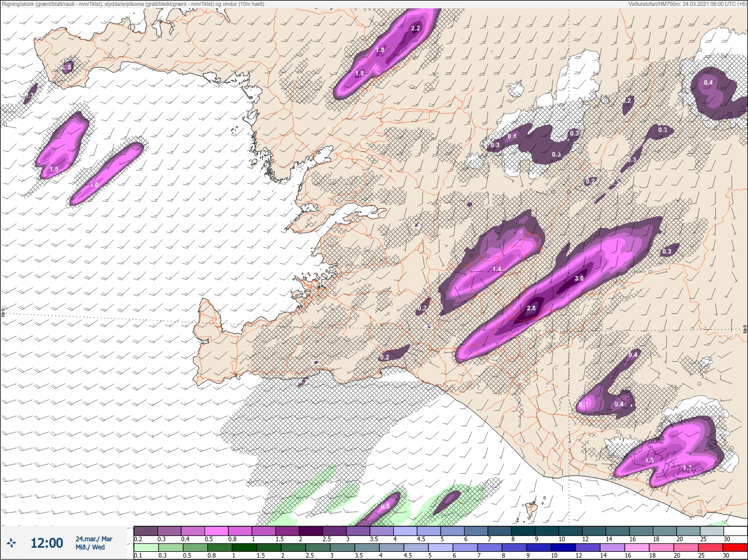This screenshot has height=560, width=748.
Task: Click the darkest purple snow legend swatch
Action: click(311, 531)
